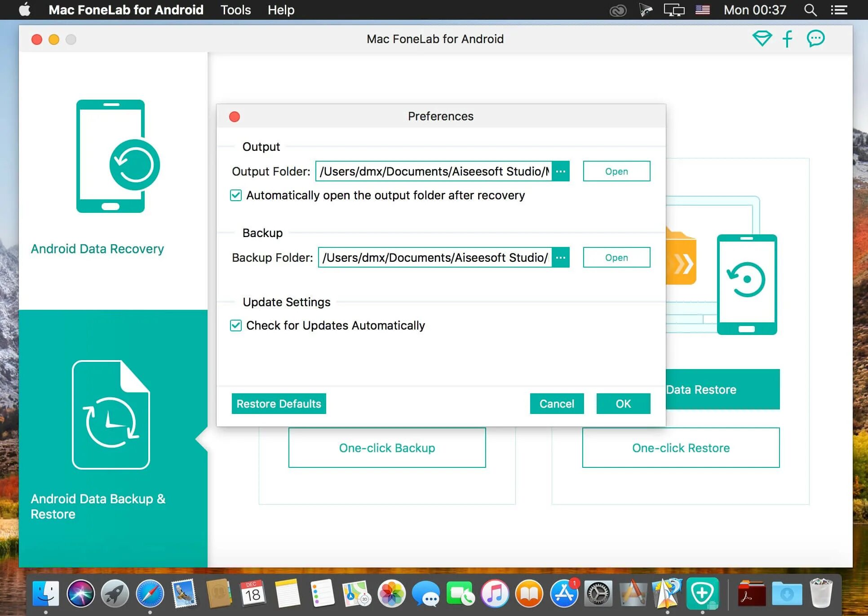
Task: Browse for Output Folder with ellipsis button
Action: [561, 172]
